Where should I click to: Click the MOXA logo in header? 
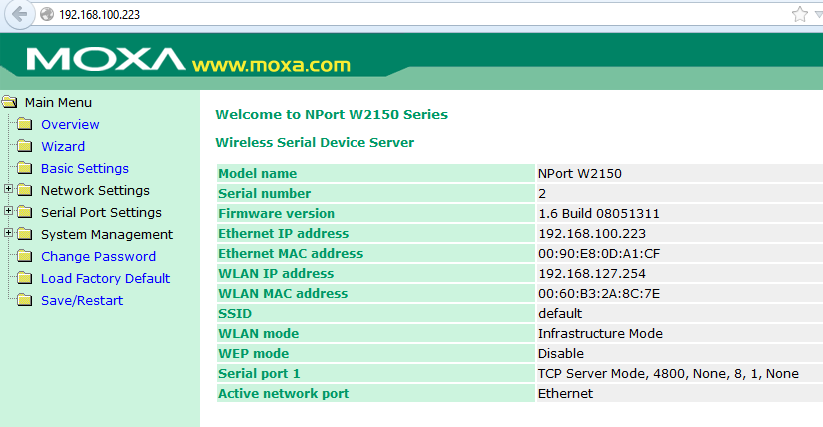tap(106, 59)
